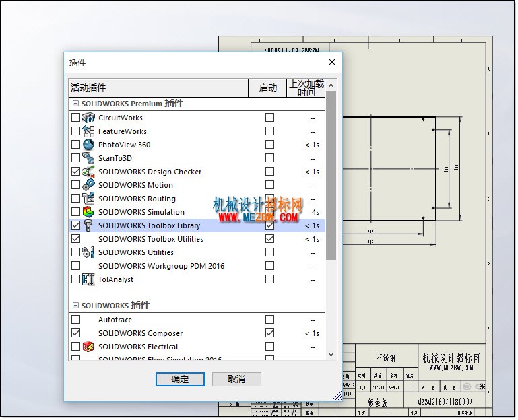Screen dimensions: 518x420
Task: Uncheck SOLIDWORKS Composer active checkbox
Action: pyautogui.click(x=75, y=333)
